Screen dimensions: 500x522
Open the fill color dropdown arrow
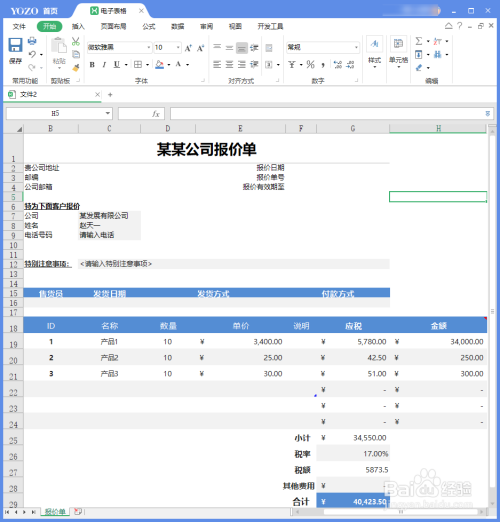(x=169, y=65)
